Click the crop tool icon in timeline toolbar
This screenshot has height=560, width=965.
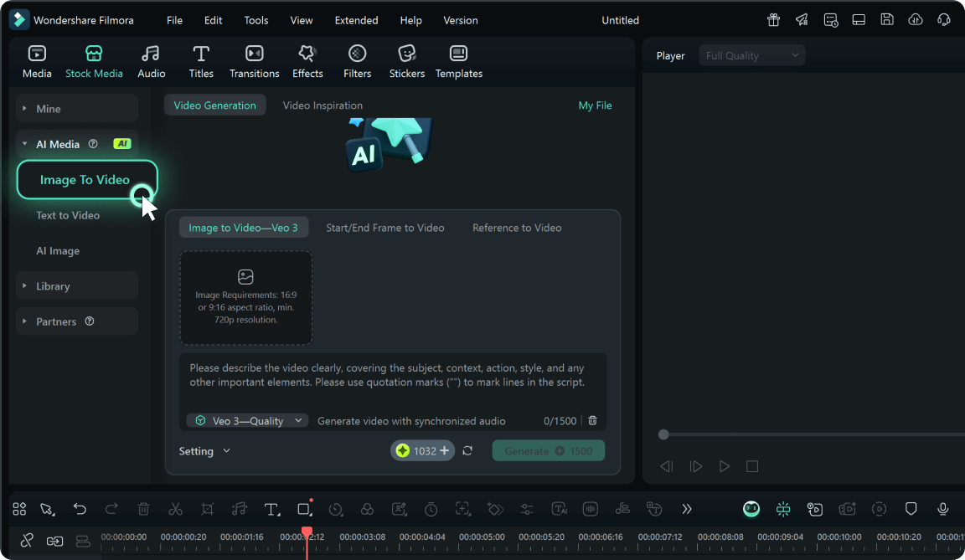208,509
